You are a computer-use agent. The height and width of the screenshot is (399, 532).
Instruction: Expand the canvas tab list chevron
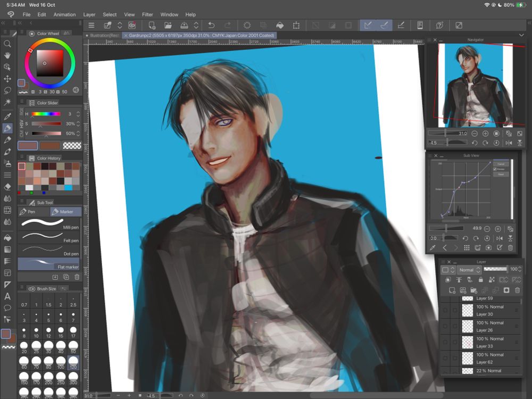pos(521,35)
